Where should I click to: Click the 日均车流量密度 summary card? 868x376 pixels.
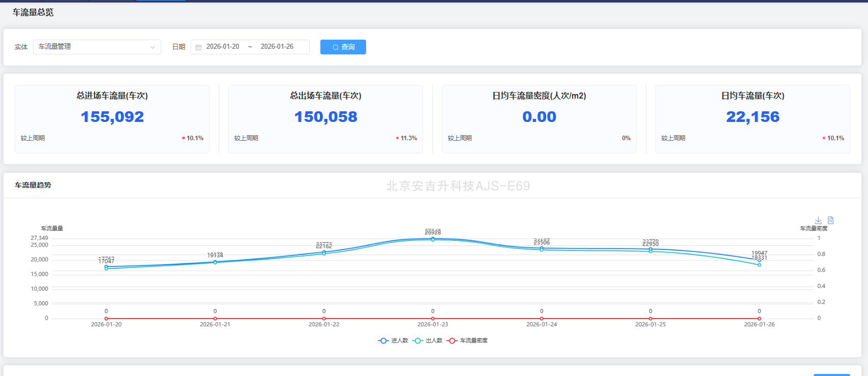539,119
